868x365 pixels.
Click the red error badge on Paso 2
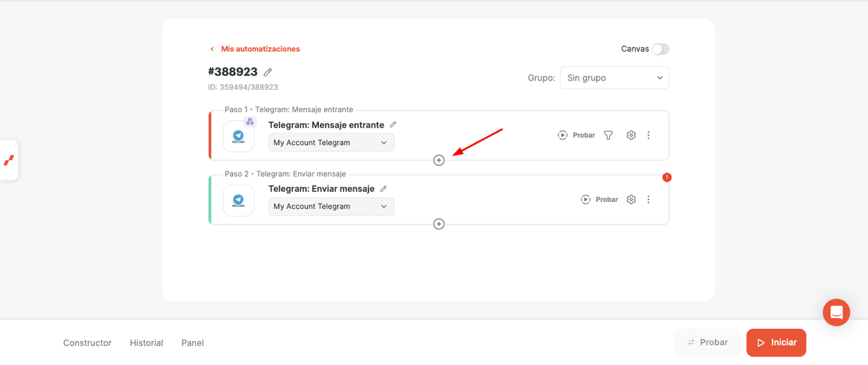667,177
